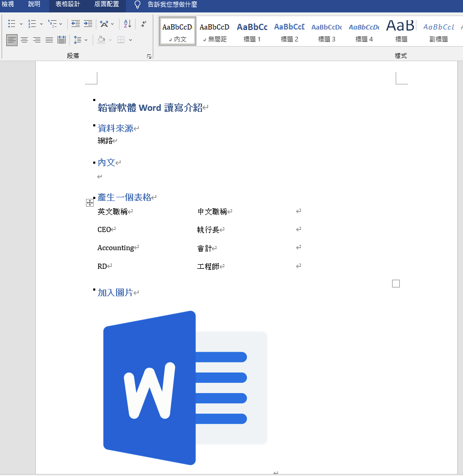Image resolution: width=463 pixels, height=476 pixels.
Task: Open multilevel list dropdown arrow
Action: 61,24
